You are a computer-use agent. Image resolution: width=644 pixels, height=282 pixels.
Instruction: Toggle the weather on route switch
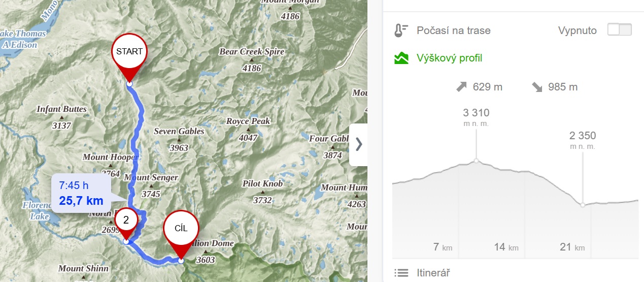pyautogui.click(x=620, y=30)
